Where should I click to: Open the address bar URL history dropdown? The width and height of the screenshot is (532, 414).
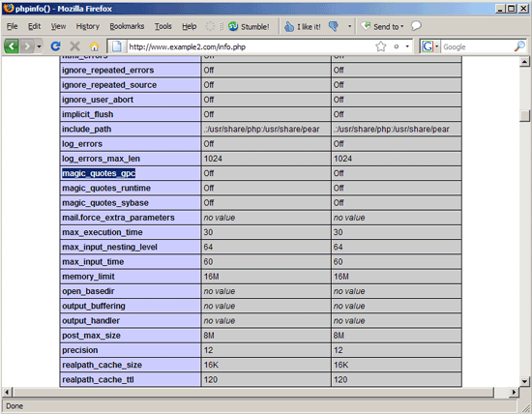click(407, 46)
